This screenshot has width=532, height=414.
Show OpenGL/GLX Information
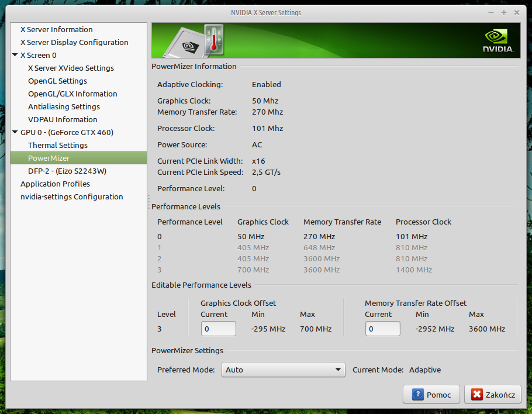click(x=72, y=94)
